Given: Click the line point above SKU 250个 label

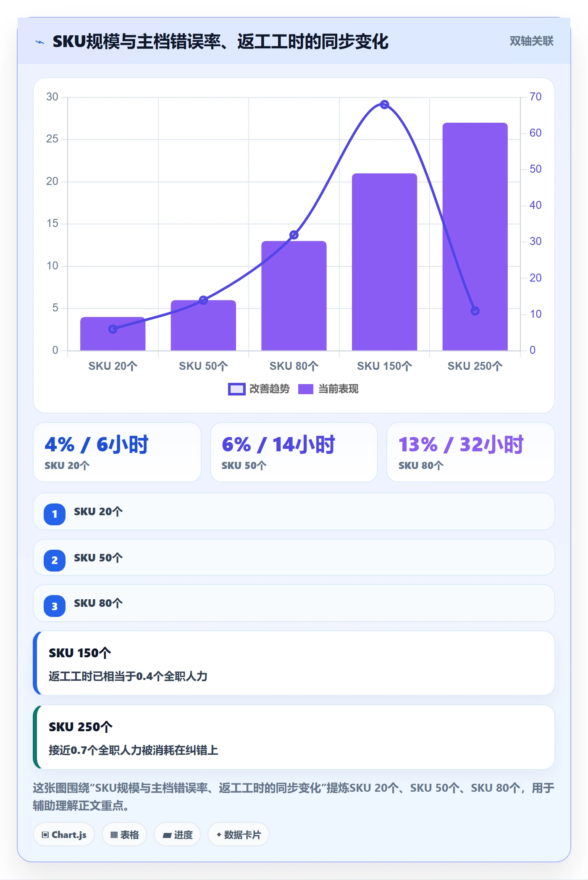Looking at the screenshot, I should [x=475, y=311].
